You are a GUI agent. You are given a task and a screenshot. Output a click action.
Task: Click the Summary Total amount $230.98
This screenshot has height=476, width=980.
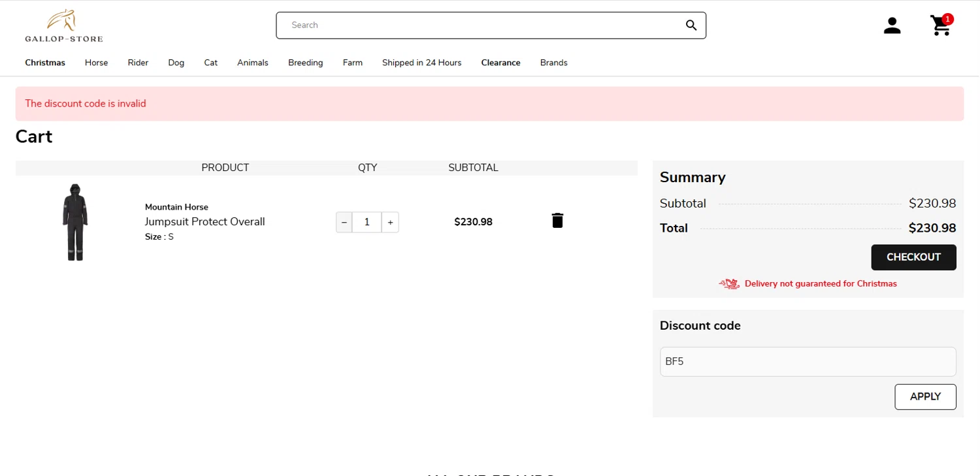pos(932,228)
